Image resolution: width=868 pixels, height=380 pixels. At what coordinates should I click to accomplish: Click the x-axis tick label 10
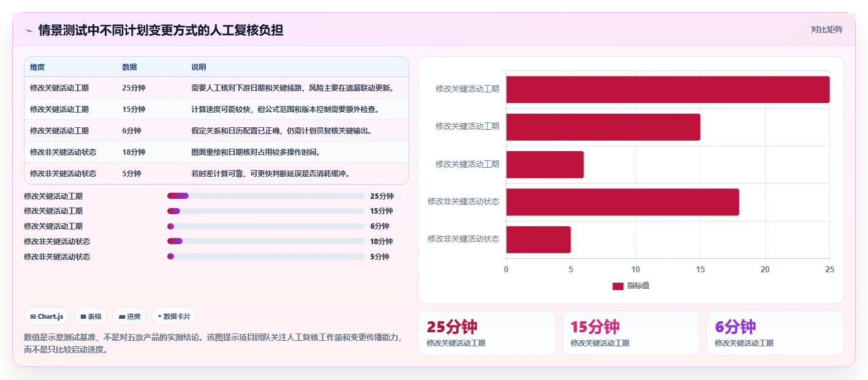[635, 269]
